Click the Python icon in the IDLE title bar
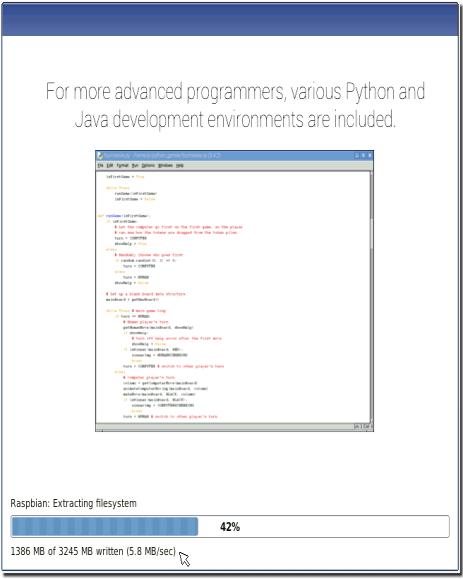The image size is (463, 579). [x=100, y=156]
